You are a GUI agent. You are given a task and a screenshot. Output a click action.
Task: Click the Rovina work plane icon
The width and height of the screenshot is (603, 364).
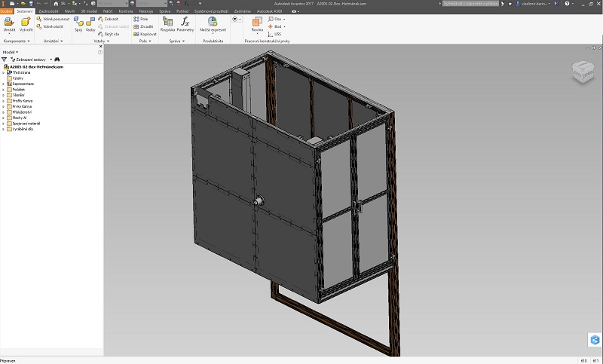(x=257, y=23)
